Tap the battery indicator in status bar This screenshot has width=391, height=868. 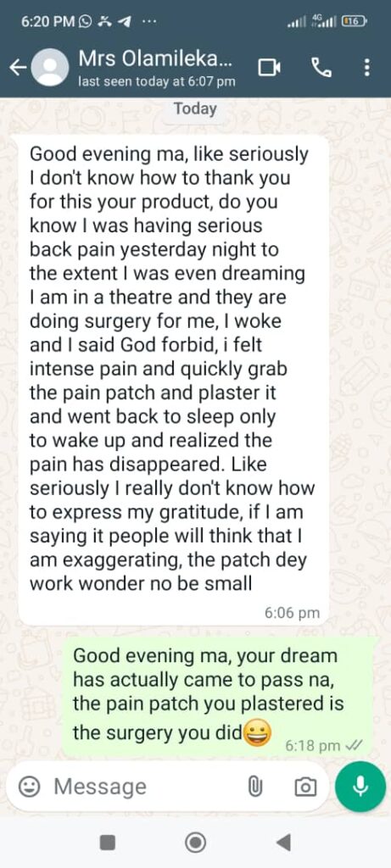point(354,21)
